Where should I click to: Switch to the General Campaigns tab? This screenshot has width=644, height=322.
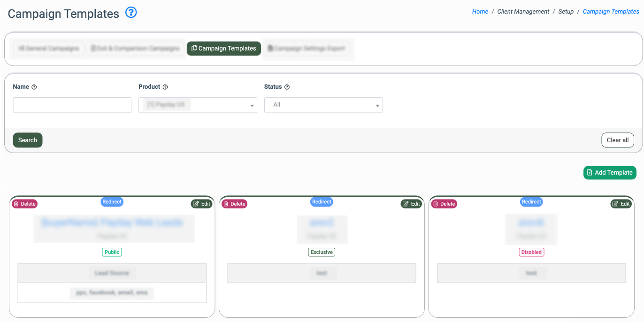tap(48, 48)
